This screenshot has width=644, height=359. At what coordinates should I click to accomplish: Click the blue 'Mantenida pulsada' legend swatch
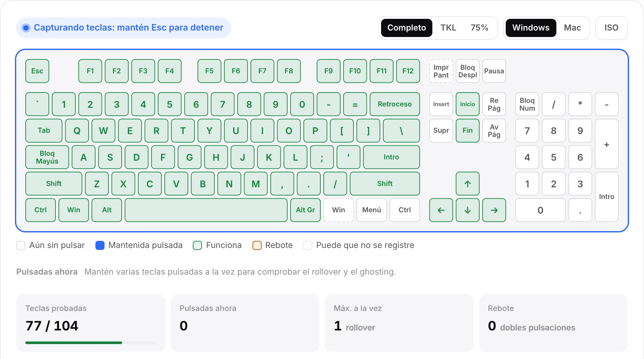100,245
